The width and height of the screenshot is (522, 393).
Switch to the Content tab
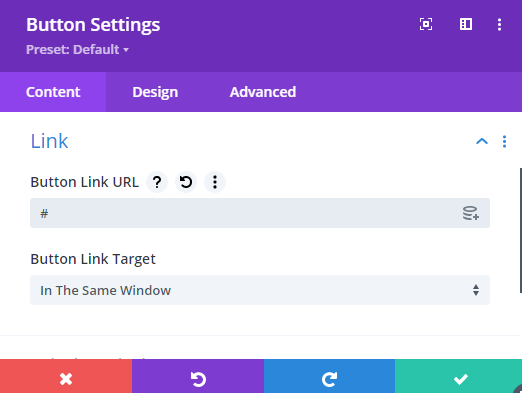[53, 92]
